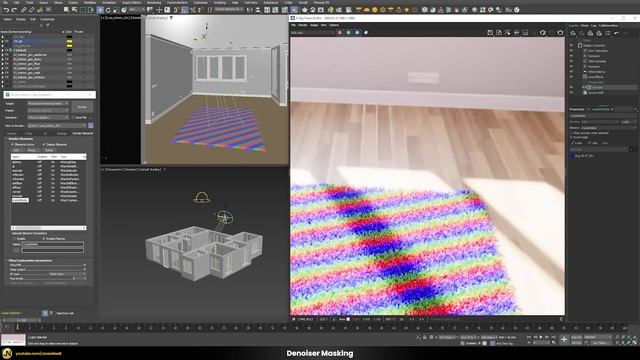Toggle the Rectangular Selection Region tool

click(x=83, y=10)
